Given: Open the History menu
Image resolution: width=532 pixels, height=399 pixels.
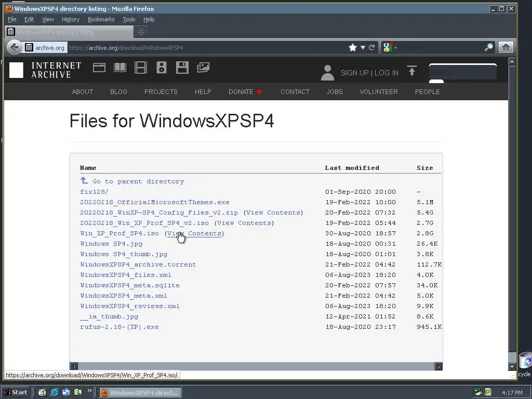Looking at the screenshot, I should 71,19.
